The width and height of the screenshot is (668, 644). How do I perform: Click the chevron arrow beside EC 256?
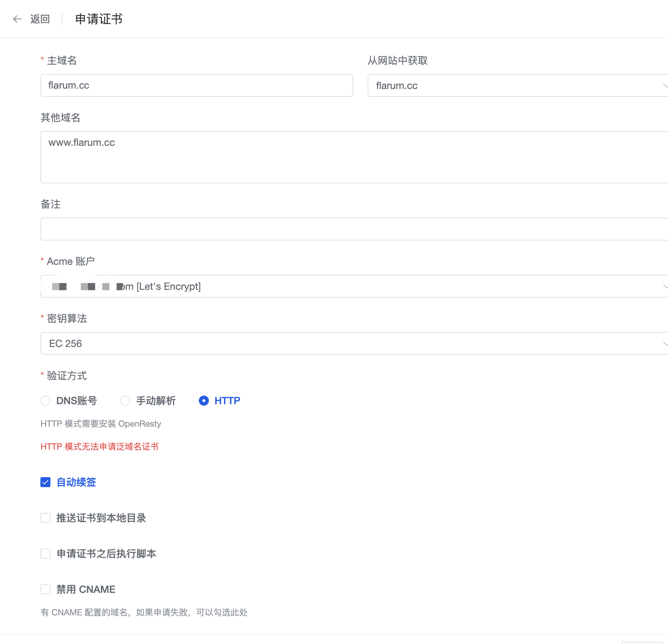(x=664, y=343)
